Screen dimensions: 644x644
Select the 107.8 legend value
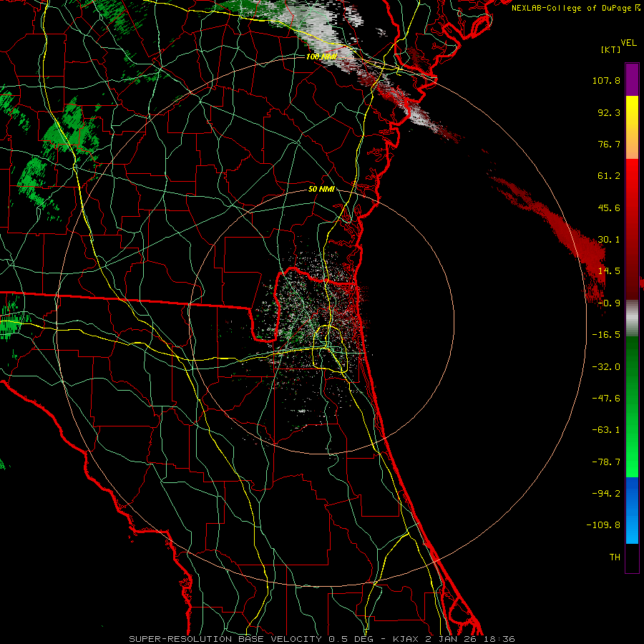coord(606,80)
